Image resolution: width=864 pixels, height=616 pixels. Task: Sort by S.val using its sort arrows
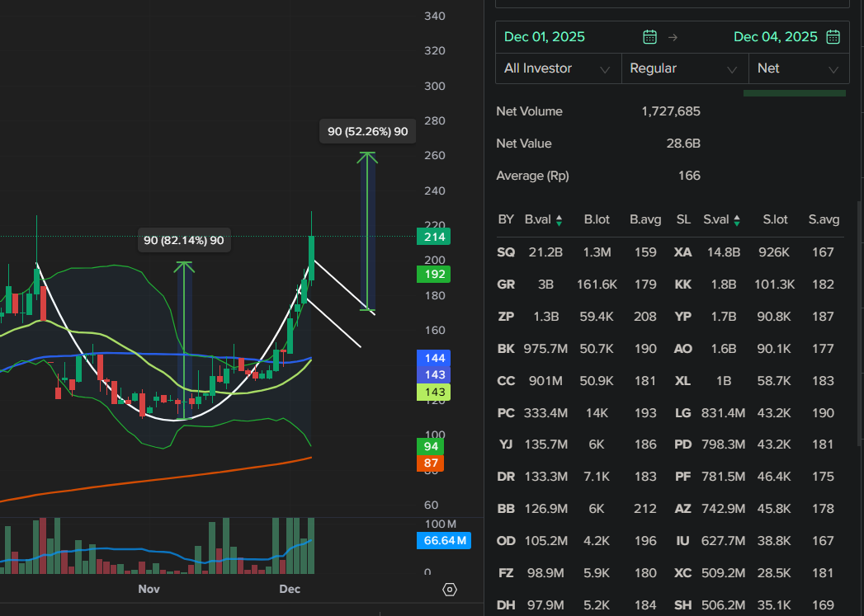[737, 220]
